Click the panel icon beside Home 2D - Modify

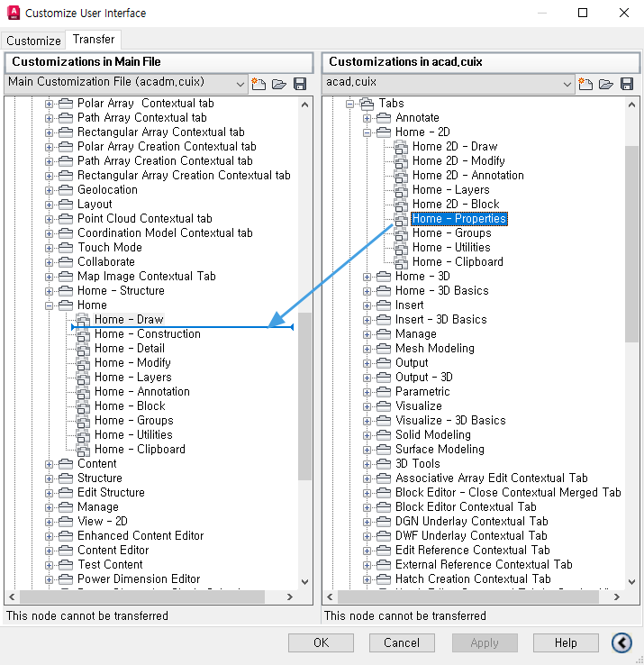coord(401,161)
